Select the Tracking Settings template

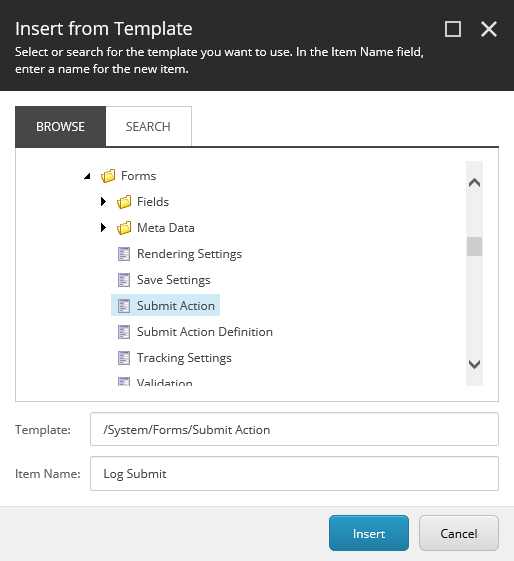coord(184,358)
